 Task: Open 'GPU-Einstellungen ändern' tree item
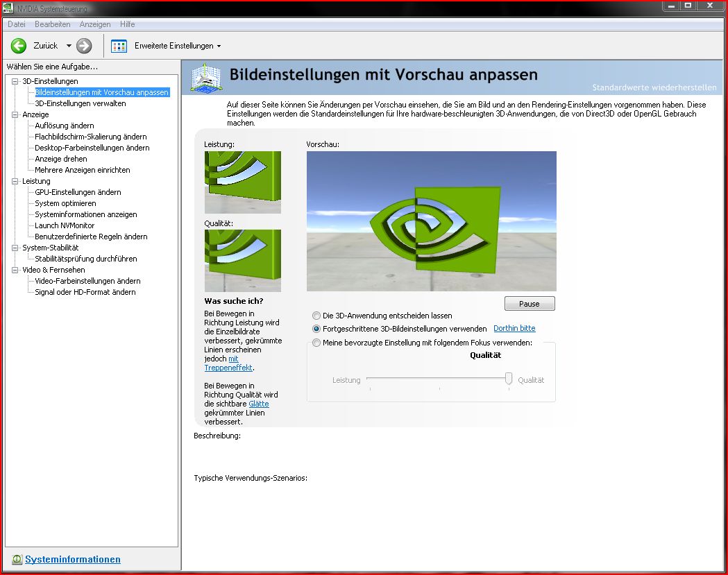click(x=78, y=192)
